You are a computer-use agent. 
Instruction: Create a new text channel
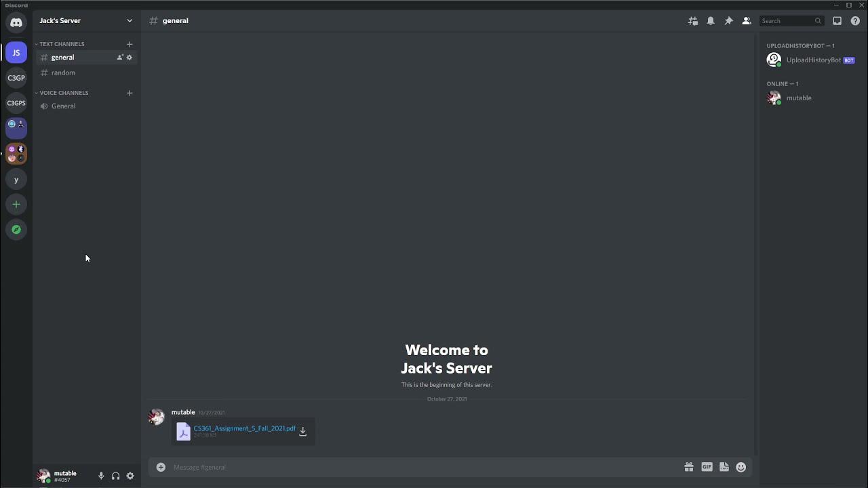130,44
